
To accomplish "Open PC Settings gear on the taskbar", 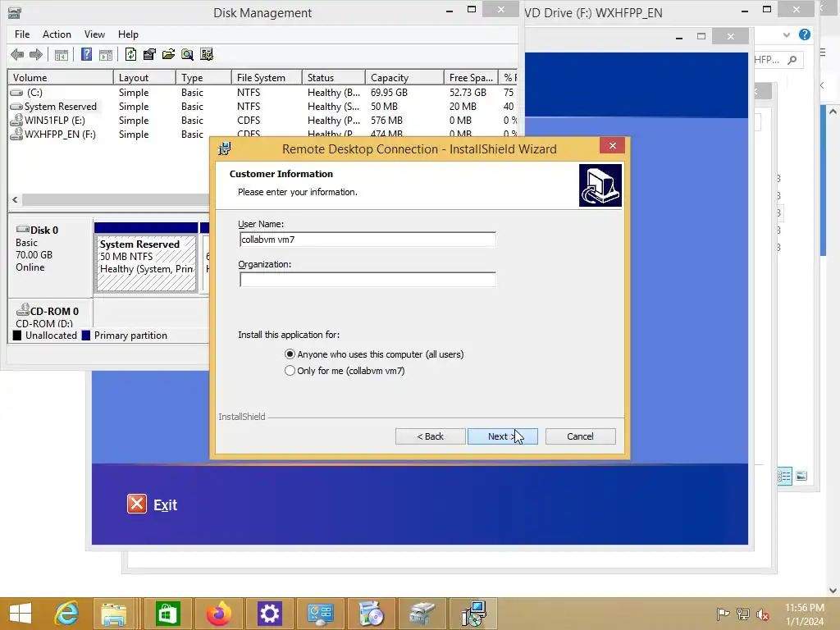I will (x=269, y=614).
